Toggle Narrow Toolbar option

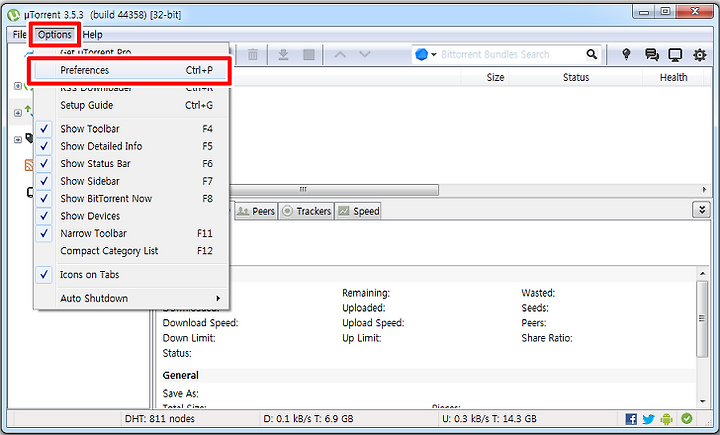point(132,233)
